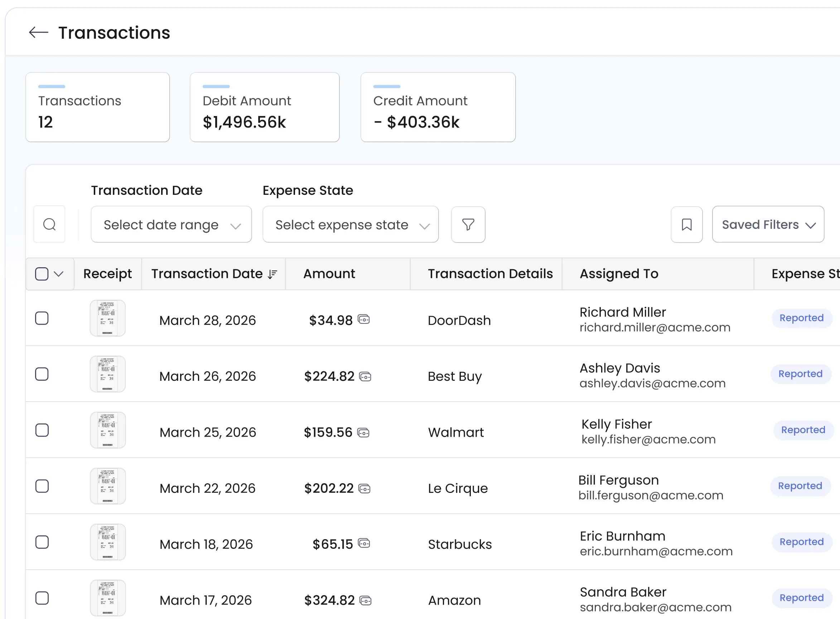Select all transactions via the header checkbox

pyautogui.click(x=41, y=274)
